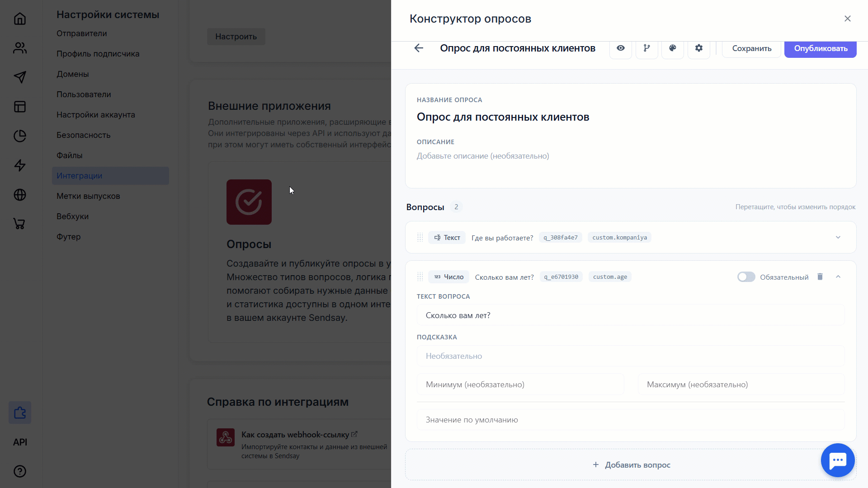Open Настройки аккаунта settings section

96,115
